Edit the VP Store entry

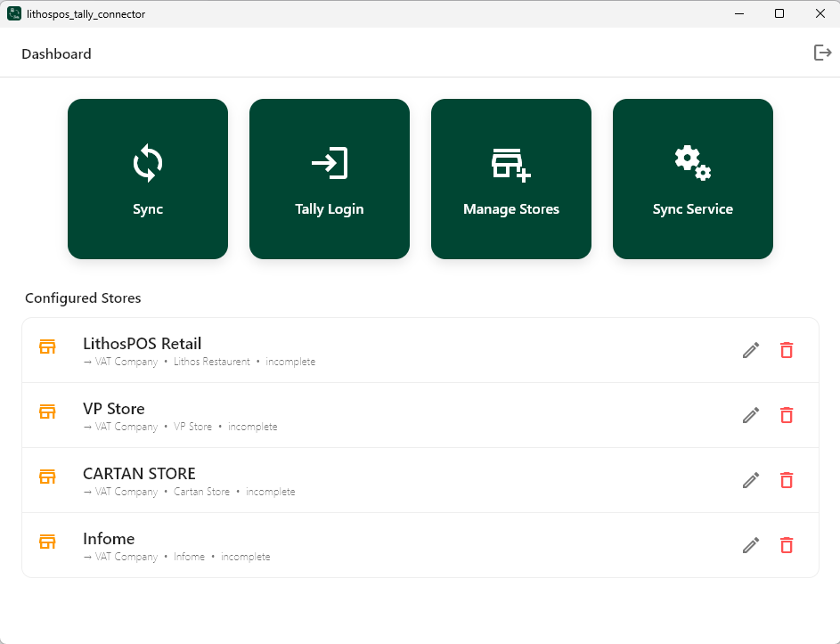coord(751,415)
